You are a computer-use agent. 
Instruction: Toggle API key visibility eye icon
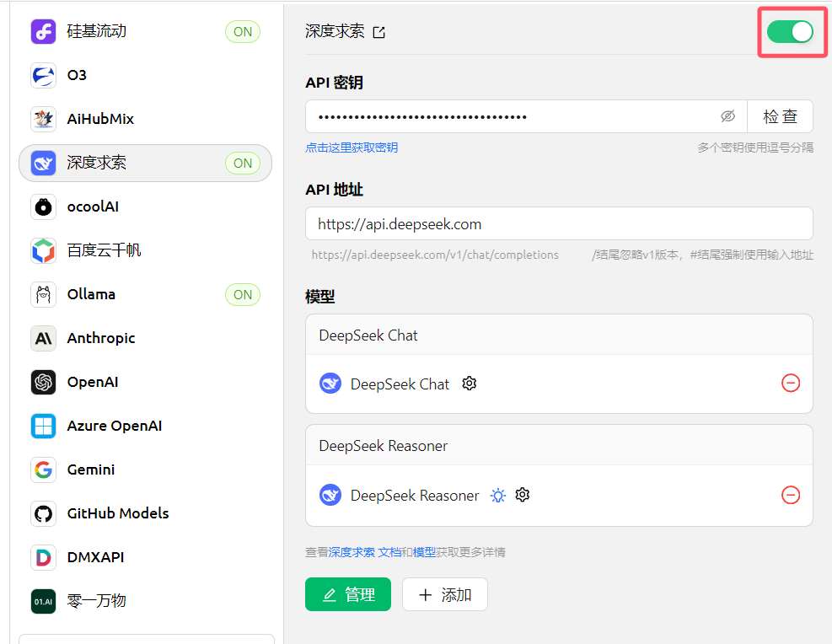pos(728,116)
